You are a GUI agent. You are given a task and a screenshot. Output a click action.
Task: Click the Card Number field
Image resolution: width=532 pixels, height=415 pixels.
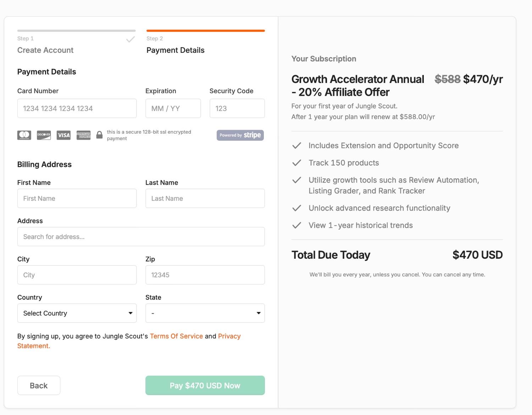(x=77, y=108)
